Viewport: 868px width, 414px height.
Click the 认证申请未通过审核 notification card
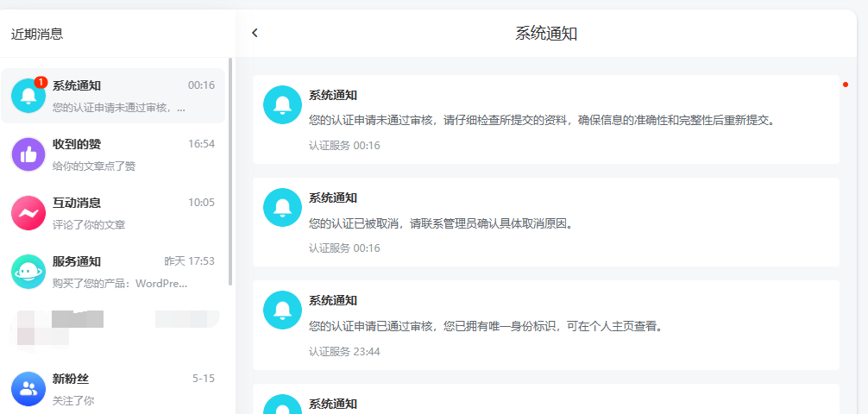click(x=545, y=120)
